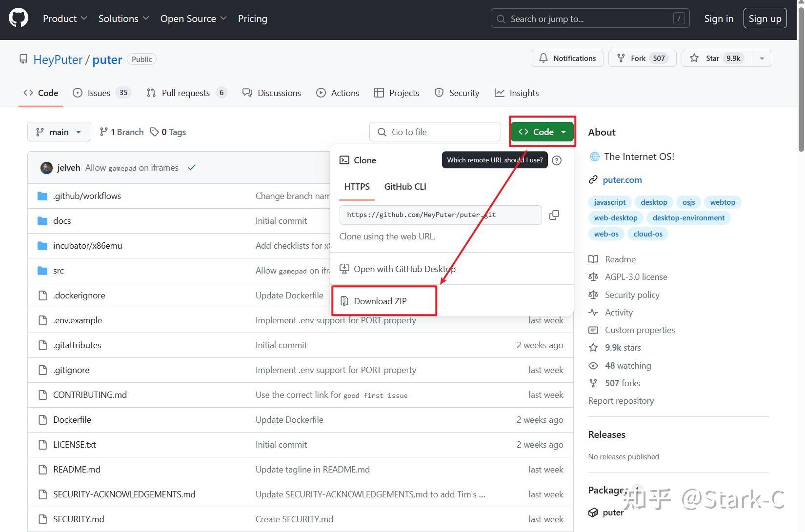Click the web-os topic tag

pos(606,234)
